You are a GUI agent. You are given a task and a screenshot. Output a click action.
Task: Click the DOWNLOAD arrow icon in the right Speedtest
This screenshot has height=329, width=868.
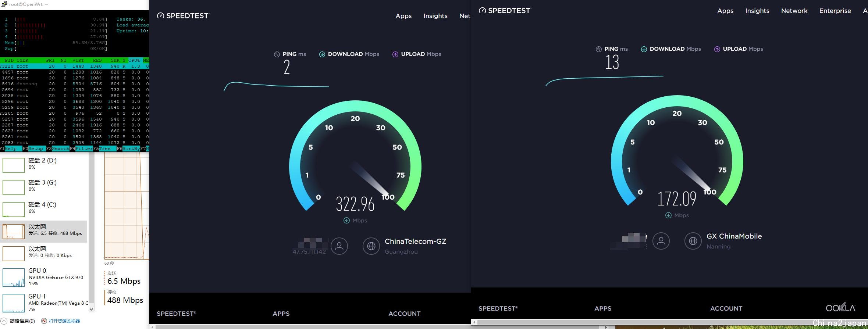coord(644,49)
